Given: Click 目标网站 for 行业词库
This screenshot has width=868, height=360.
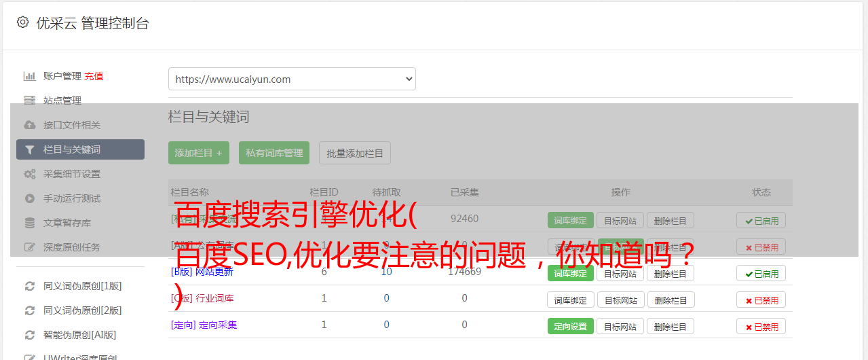Looking at the screenshot, I should pyautogui.click(x=620, y=300).
